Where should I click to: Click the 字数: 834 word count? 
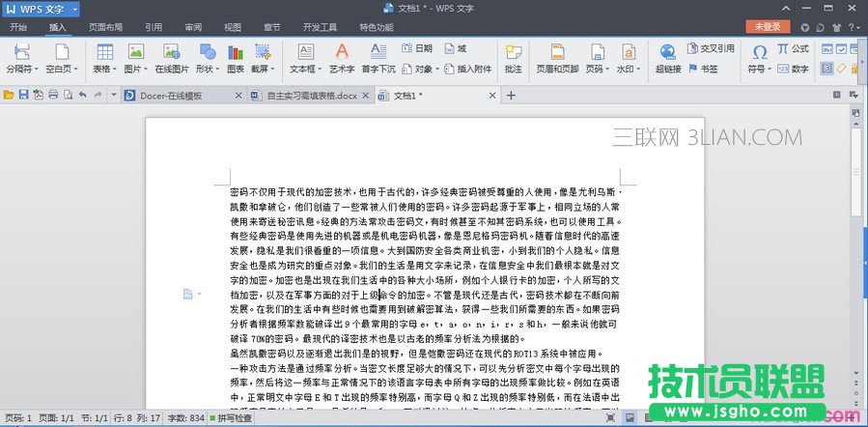tap(186, 418)
